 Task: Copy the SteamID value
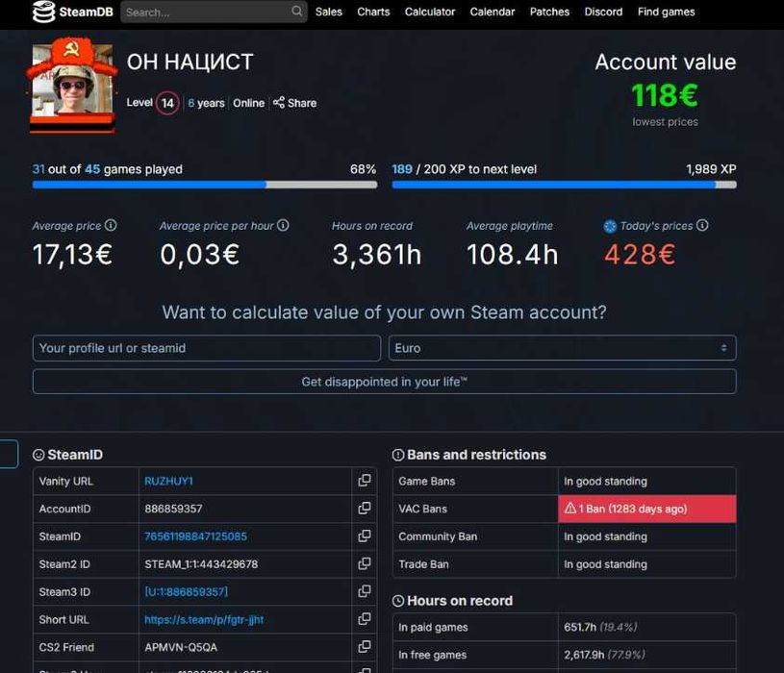click(365, 536)
